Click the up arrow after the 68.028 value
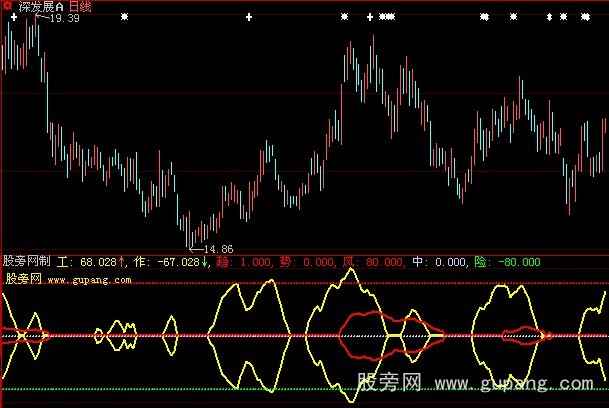The width and height of the screenshot is (609, 408). [x=123, y=262]
